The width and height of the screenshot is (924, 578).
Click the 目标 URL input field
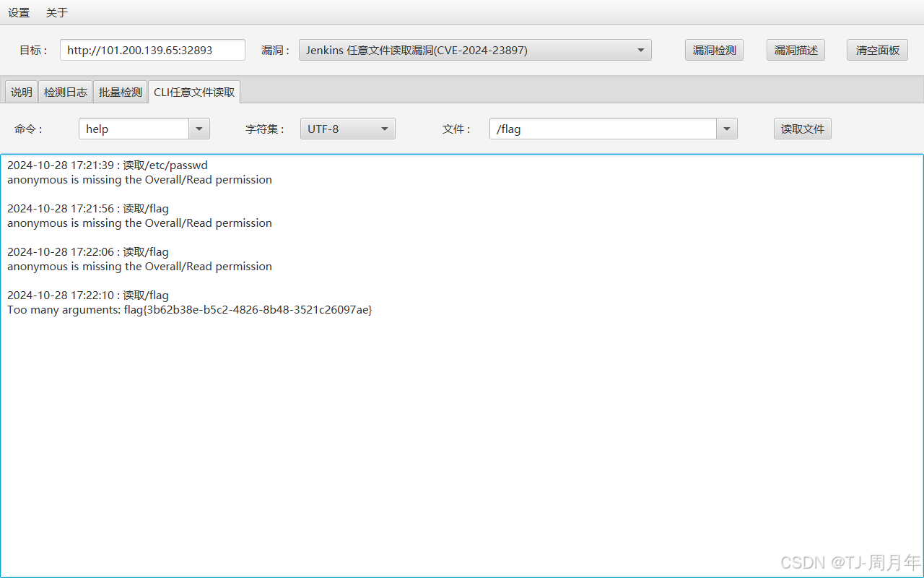tap(152, 50)
